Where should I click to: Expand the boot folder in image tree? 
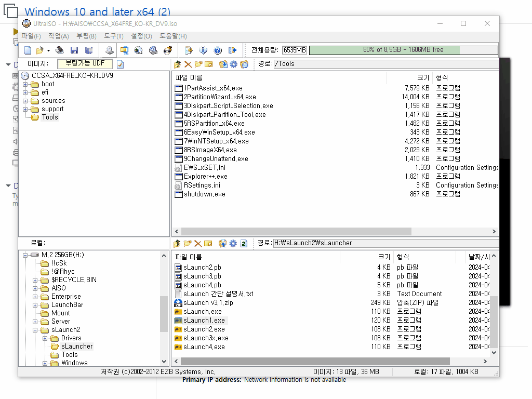click(25, 84)
